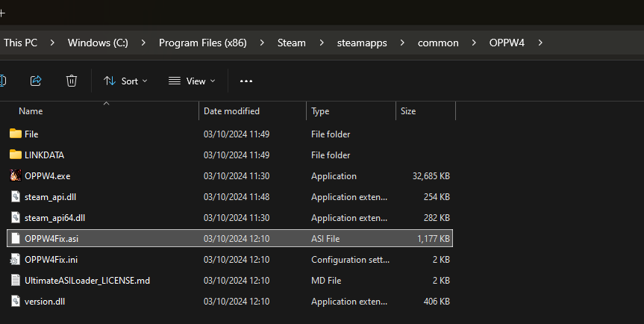Image resolution: width=644 pixels, height=324 pixels.
Task: Open the See more ellipsis menu
Action: 246,81
